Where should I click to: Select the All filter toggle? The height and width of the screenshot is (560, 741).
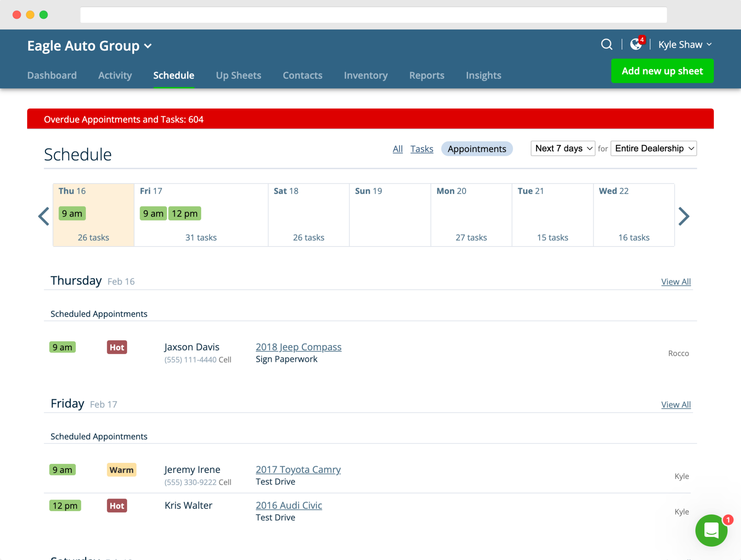(x=398, y=148)
